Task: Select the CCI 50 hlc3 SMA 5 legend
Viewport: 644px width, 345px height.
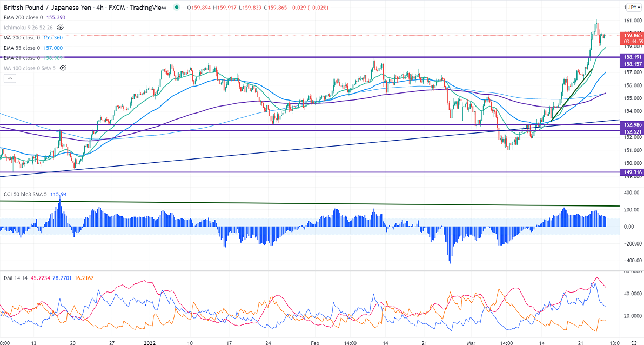Action: click(x=25, y=194)
